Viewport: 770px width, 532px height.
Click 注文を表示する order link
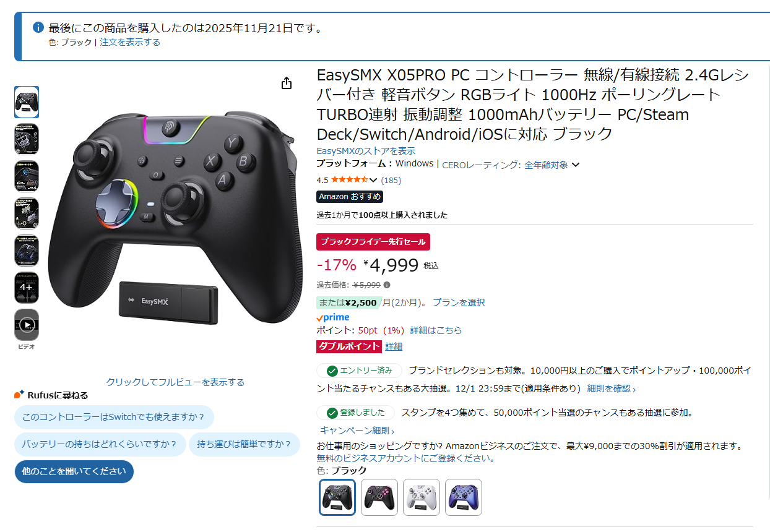pyautogui.click(x=130, y=42)
